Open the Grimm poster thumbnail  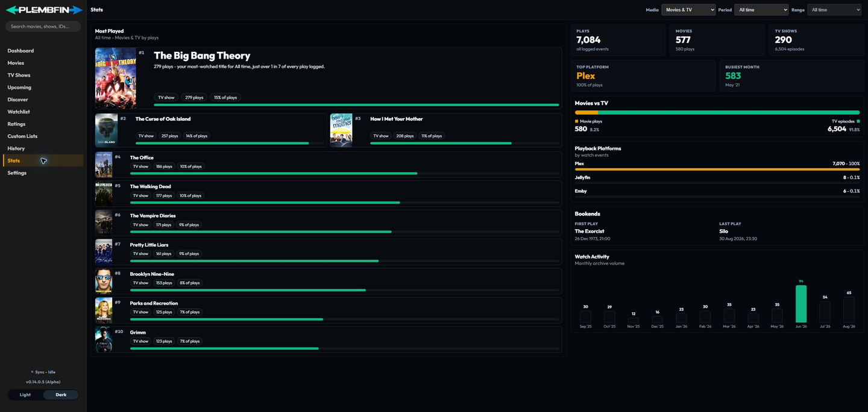tap(104, 340)
